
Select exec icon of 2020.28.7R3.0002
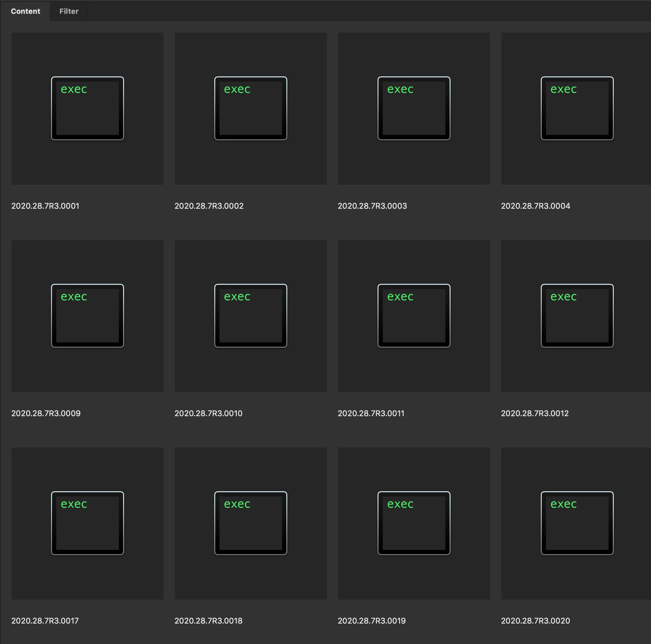[x=250, y=108]
